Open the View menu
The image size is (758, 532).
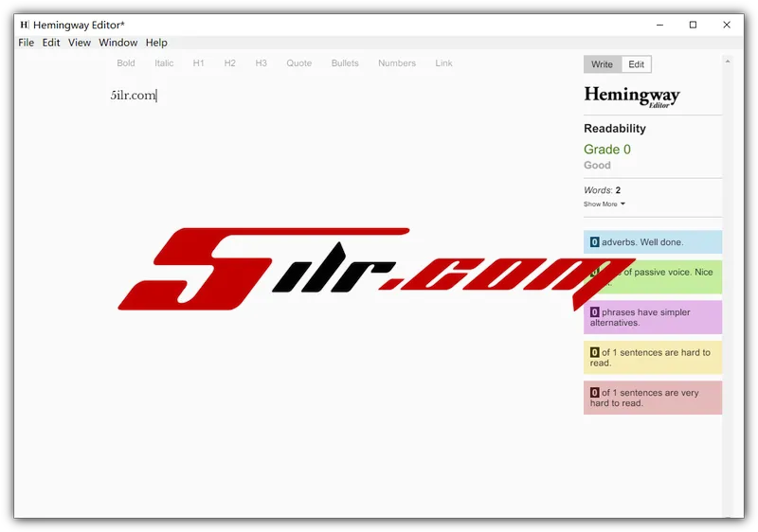tap(80, 43)
